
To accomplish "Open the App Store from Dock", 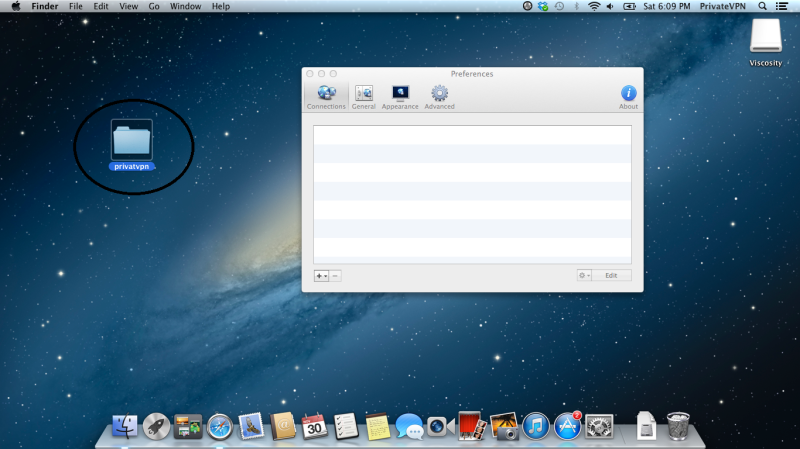I will pyautogui.click(x=568, y=427).
